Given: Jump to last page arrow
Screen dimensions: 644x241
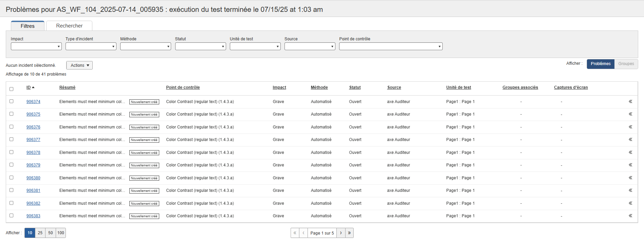Looking at the screenshot, I should 349,233.
